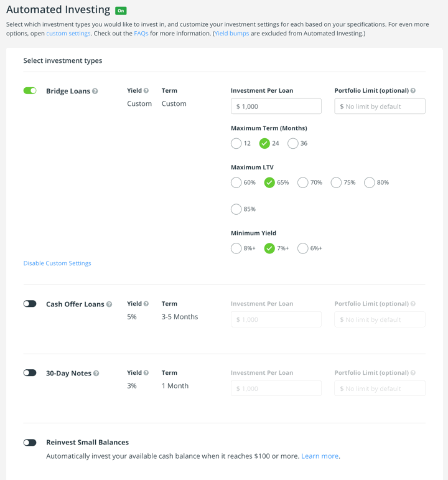The width and height of the screenshot is (448, 480).
Task: Click 30-Day Notes Portfolio Limit help icon
Action: (413, 373)
